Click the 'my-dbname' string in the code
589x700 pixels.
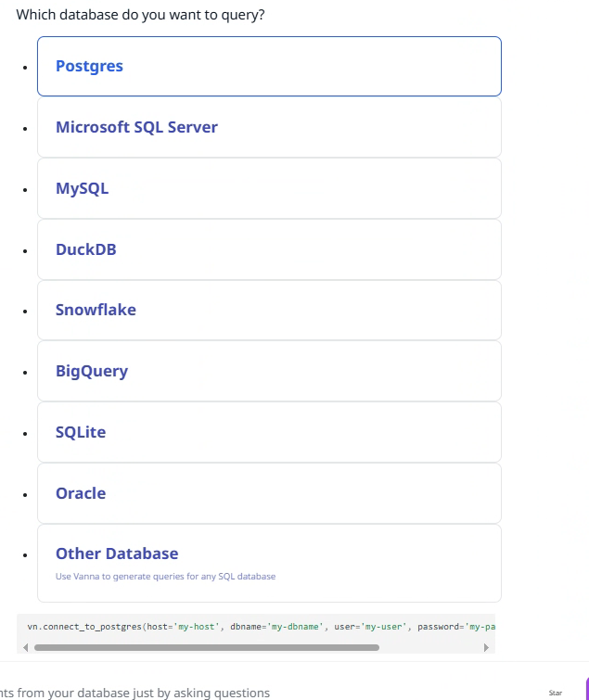290,627
